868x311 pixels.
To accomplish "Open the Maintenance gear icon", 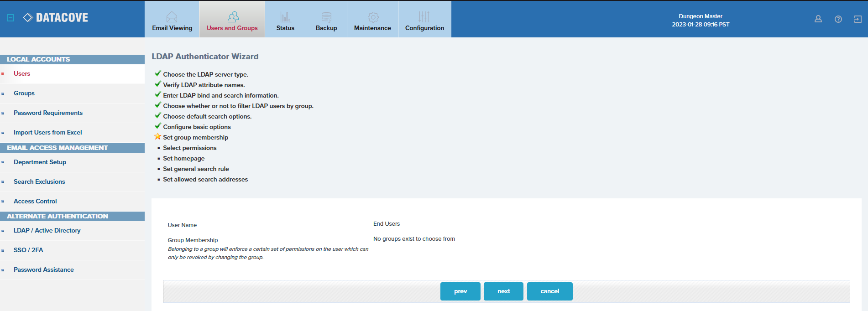I will [x=373, y=17].
